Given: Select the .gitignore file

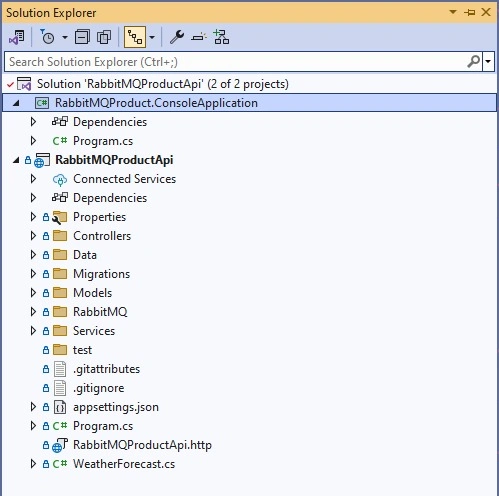Looking at the screenshot, I should point(98,388).
